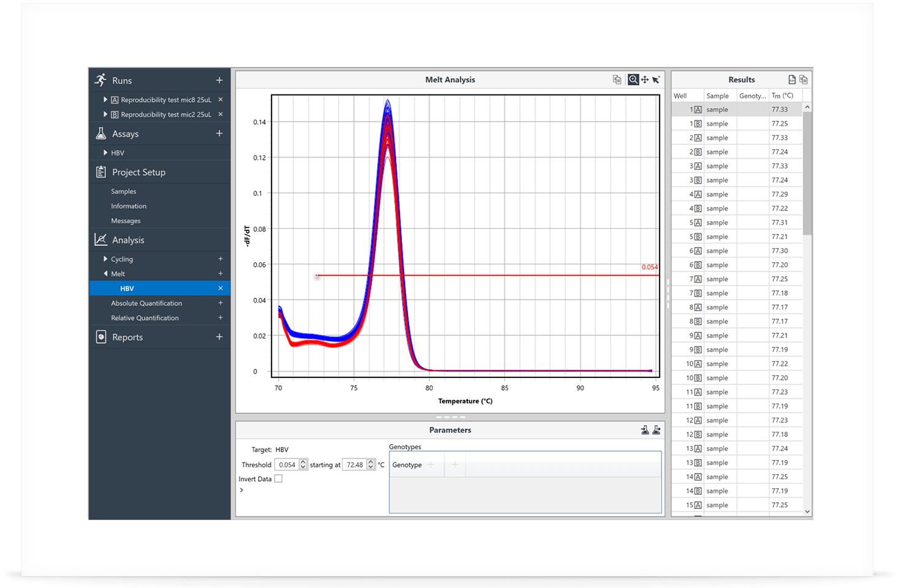Collapse the Melt analysis node
This screenshot has width=898, height=588.
point(105,274)
